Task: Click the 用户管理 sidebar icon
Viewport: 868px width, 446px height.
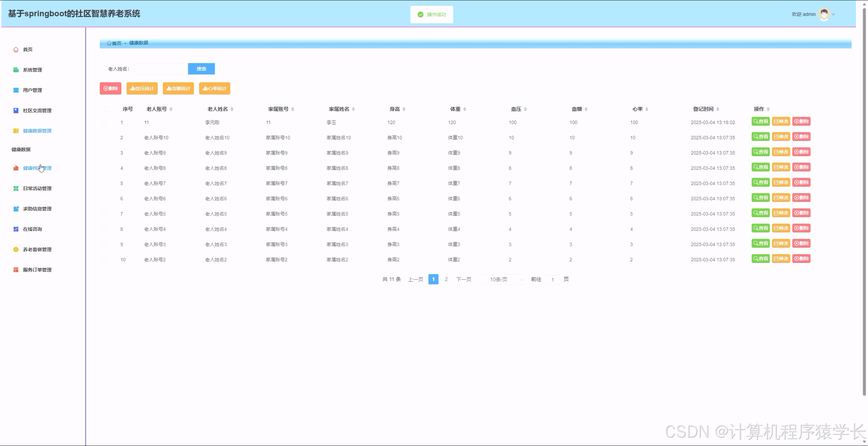Action: coord(16,90)
